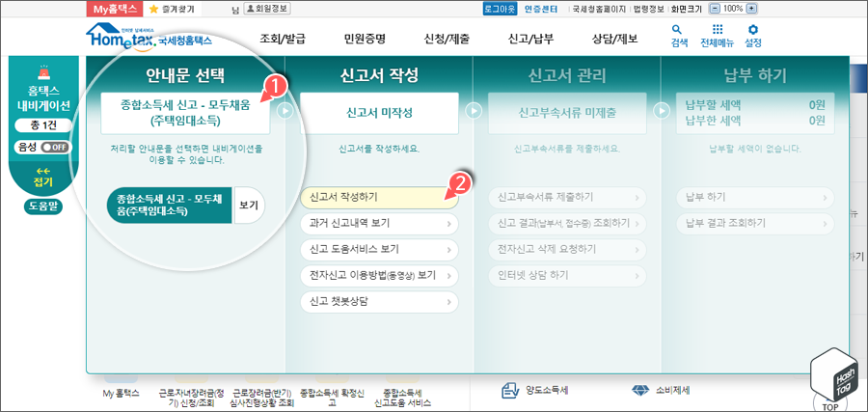Open the 설정 gear icon
Viewport: 868px width, 412px height.
(x=753, y=29)
